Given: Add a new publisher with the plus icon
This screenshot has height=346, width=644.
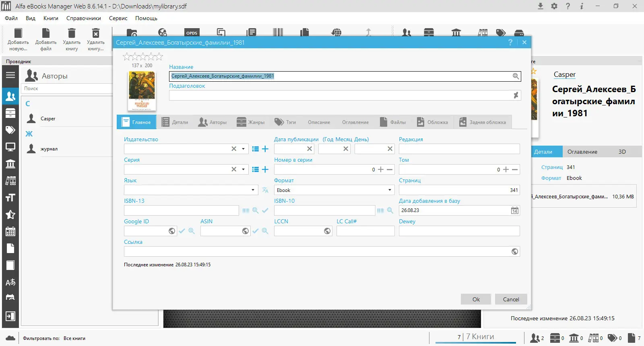Looking at the screenshot, I should [x=265, y=149].
